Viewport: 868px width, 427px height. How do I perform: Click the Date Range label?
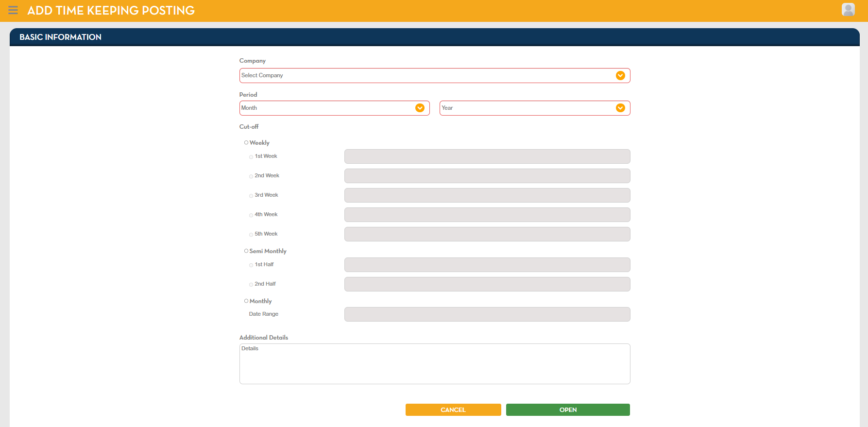click(x=264, y=314)
